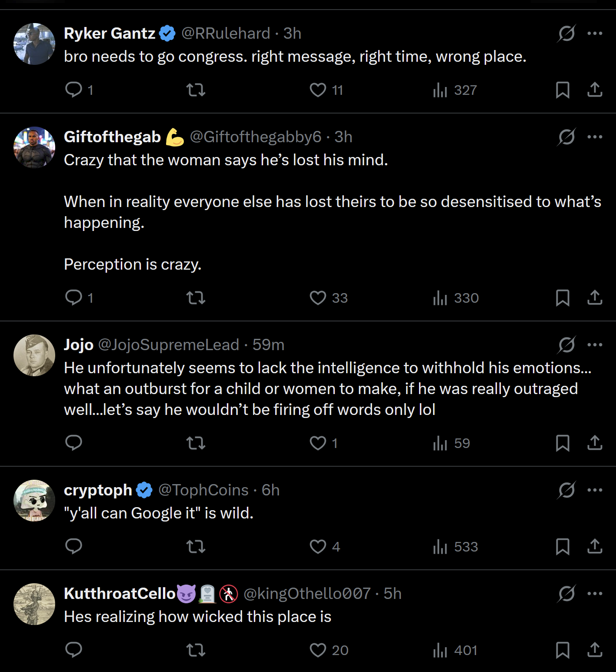Open more options on Giftofthegab's tweet
The height and width of the screenshot is (672, 616).
(595, 137)
